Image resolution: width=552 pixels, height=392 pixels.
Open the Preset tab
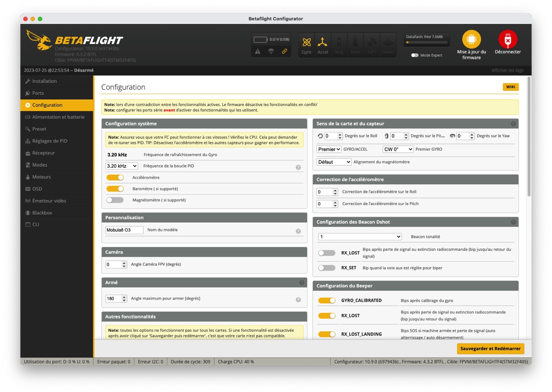[57, 129]
